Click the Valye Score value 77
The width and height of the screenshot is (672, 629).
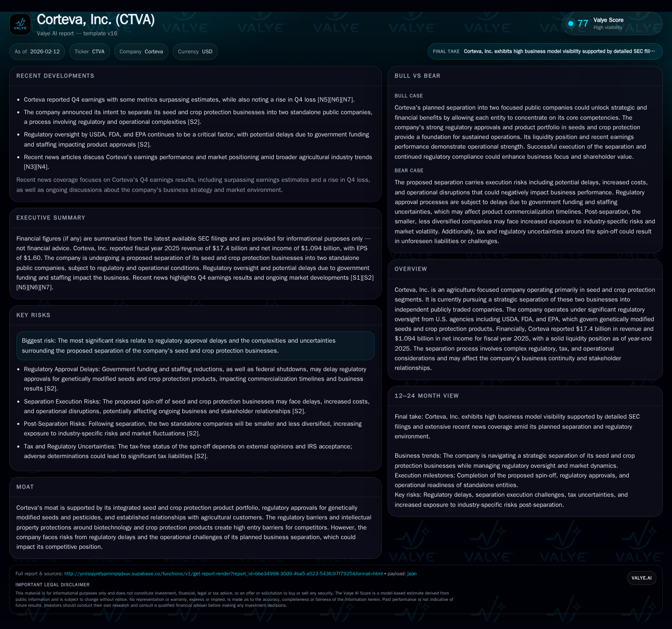(x=583, y=24)
